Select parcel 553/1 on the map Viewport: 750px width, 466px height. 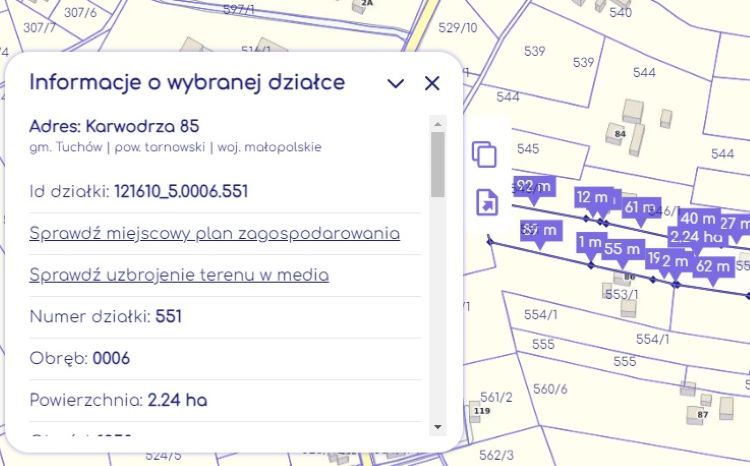tap(621, 294)
